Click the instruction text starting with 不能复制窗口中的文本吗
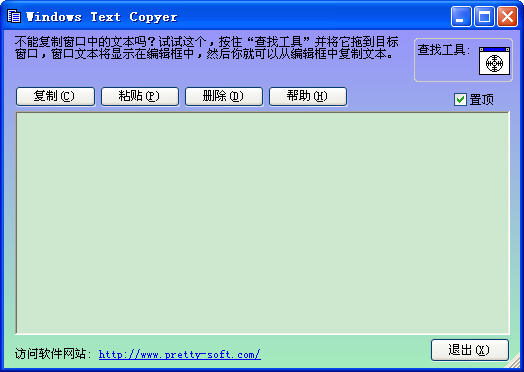Viewport: 524px width, 372px height. tap(206, 48)
